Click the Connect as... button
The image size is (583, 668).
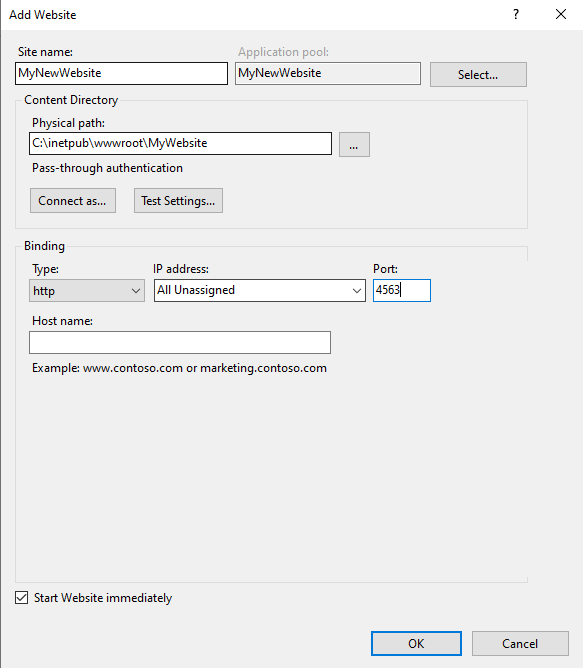pyautogui.click(x=73, y=201)
